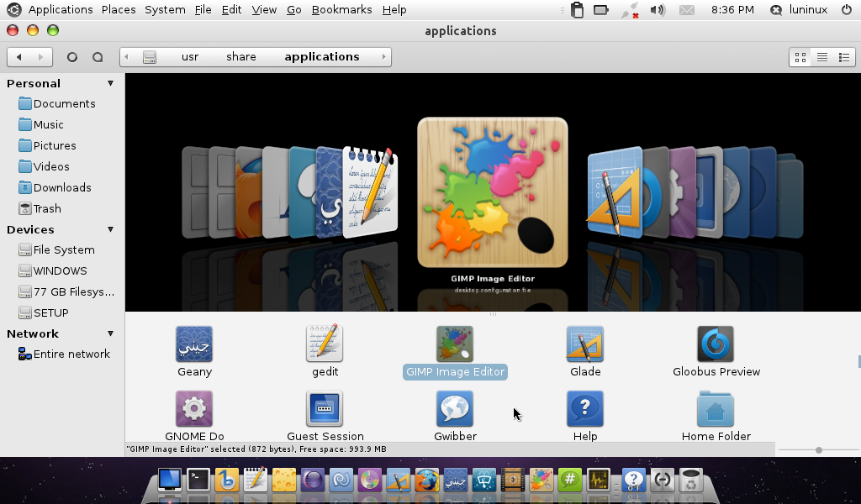This screenshot has height=504, width=861.
Task: Open the View menu
Action: coord(264,10)
